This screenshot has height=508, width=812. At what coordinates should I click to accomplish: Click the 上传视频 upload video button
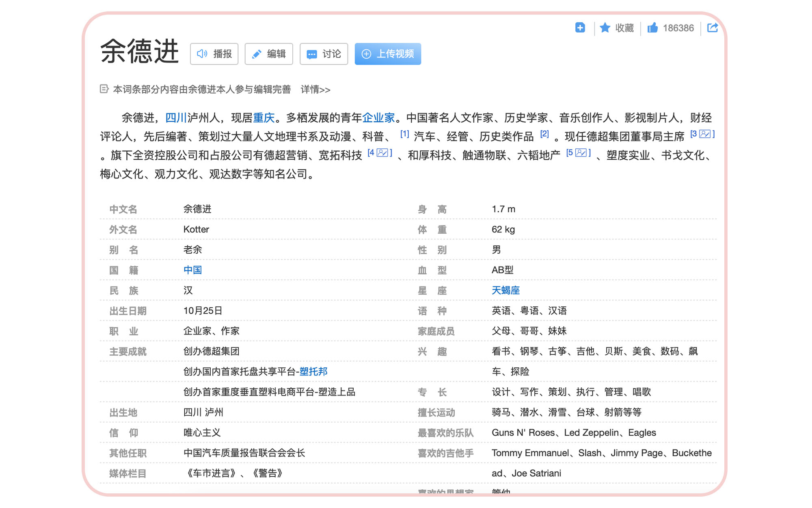click(x=388, y=54)
